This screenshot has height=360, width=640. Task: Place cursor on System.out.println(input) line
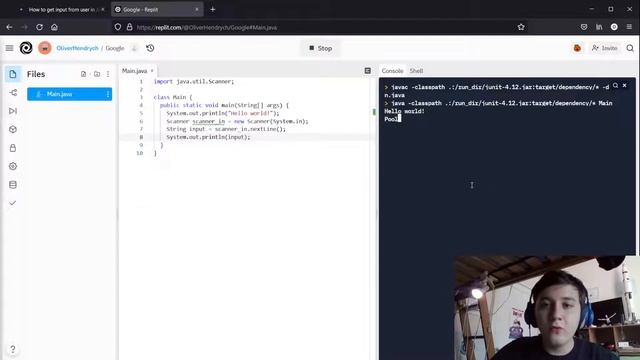click(x=208, y=137)
